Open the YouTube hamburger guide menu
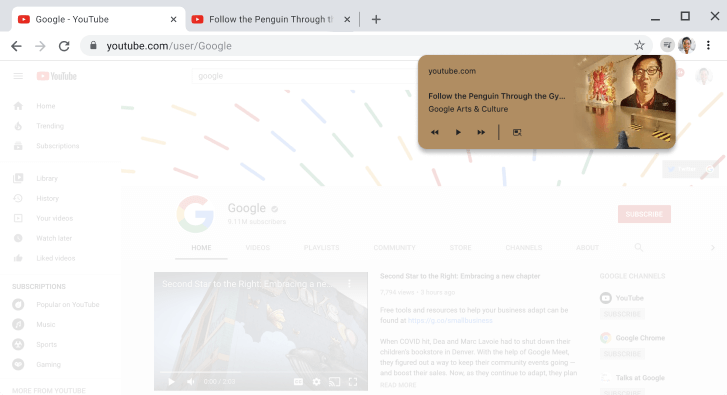This screenshot has height=395, width=727. point(18,76)
